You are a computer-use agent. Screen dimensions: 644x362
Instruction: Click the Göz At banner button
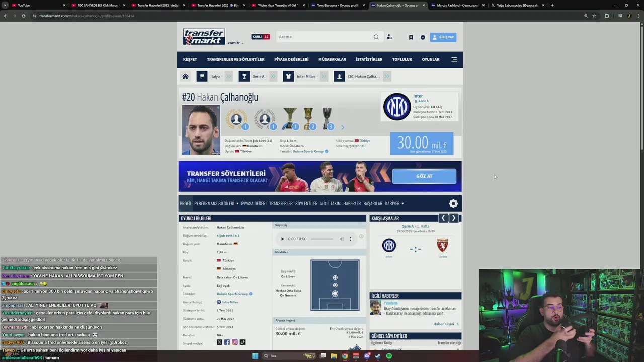(424, 176)
